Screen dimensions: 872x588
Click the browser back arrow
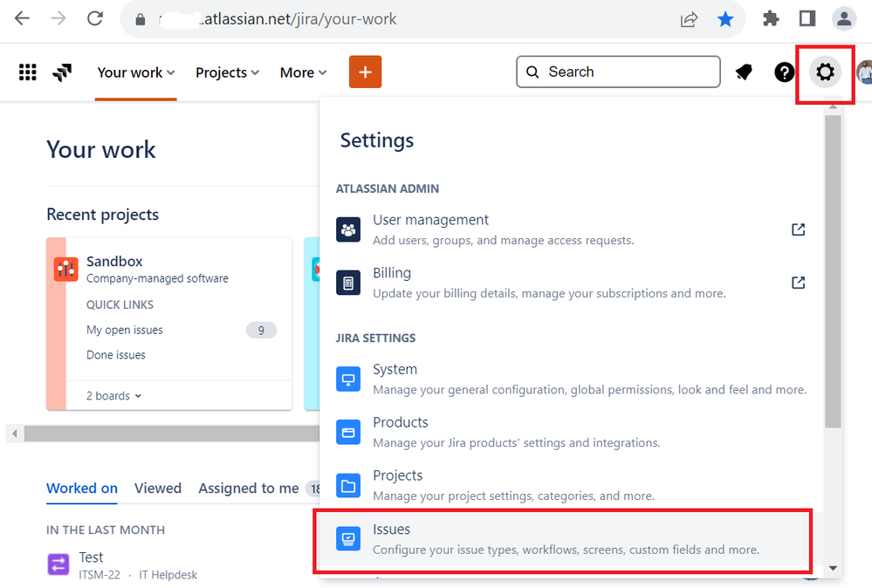pos(22,18)
